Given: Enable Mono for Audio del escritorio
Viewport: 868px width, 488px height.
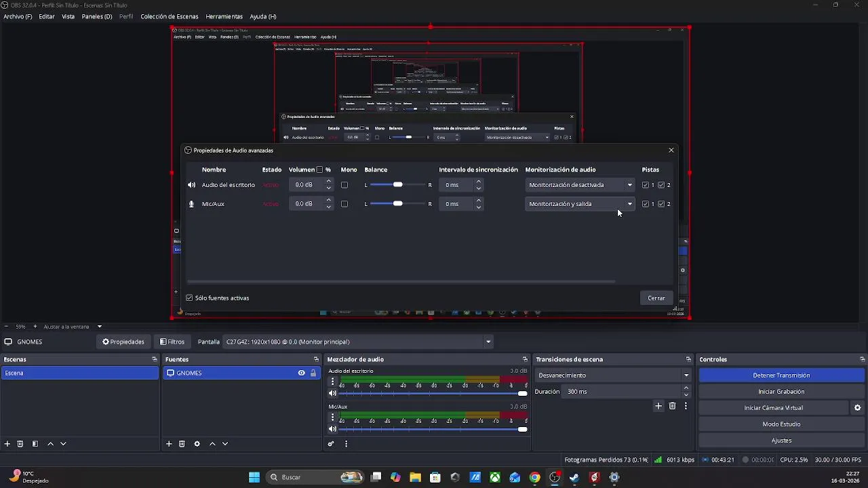Looking at the screenshot, I should (x=344, y=185).
